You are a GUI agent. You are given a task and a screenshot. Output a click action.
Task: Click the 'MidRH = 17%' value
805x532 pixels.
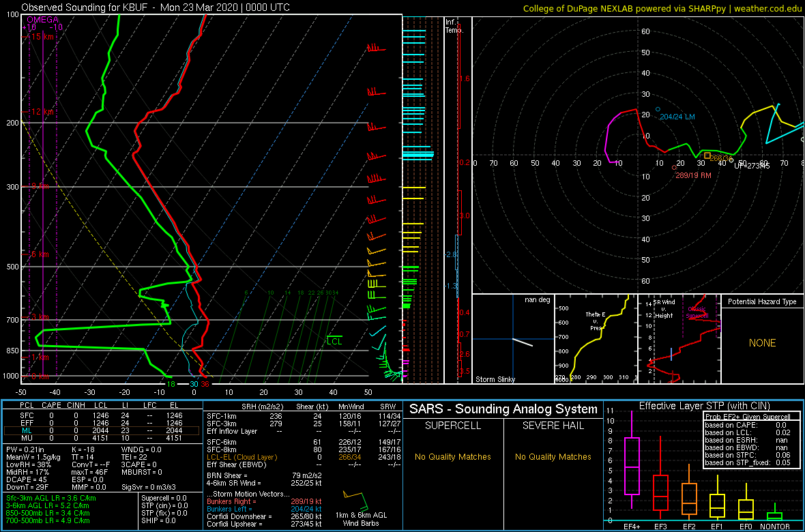point(27,473)
